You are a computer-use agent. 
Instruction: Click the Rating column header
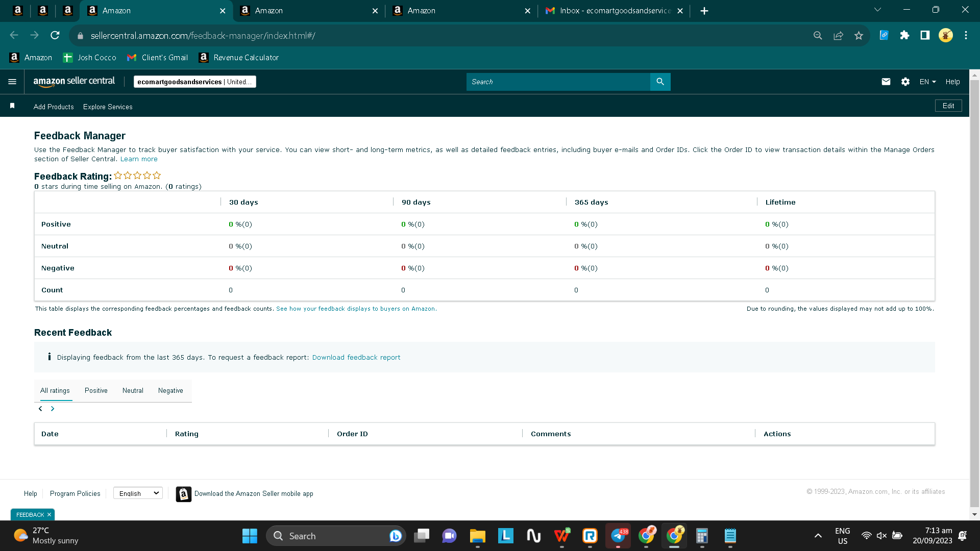pos(187,434)
